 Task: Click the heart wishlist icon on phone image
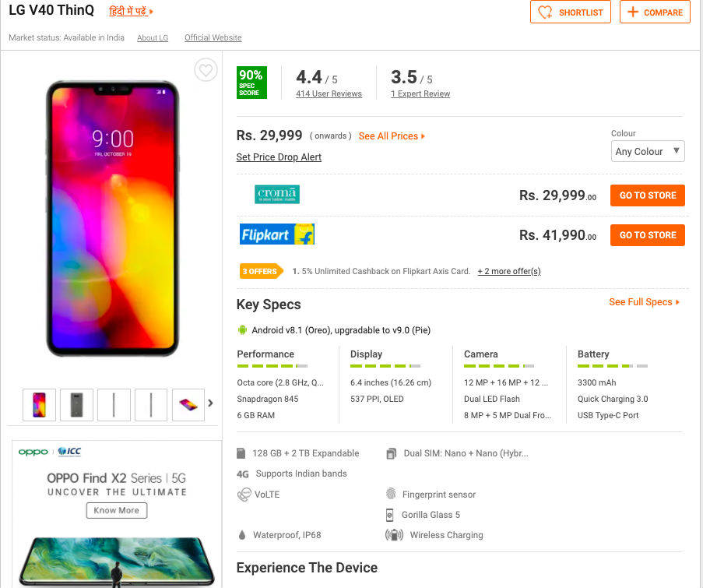coord(205,71)
